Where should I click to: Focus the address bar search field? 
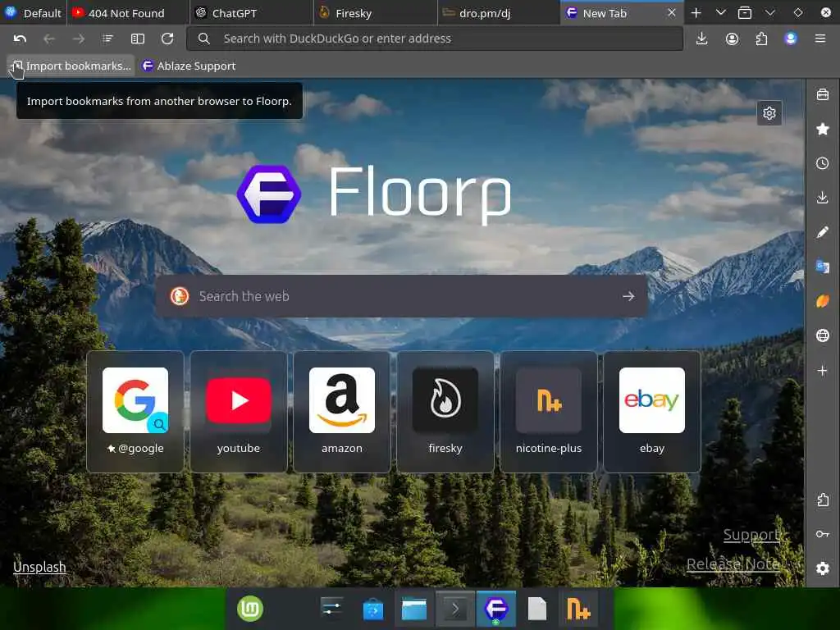[x=435, y=39]
